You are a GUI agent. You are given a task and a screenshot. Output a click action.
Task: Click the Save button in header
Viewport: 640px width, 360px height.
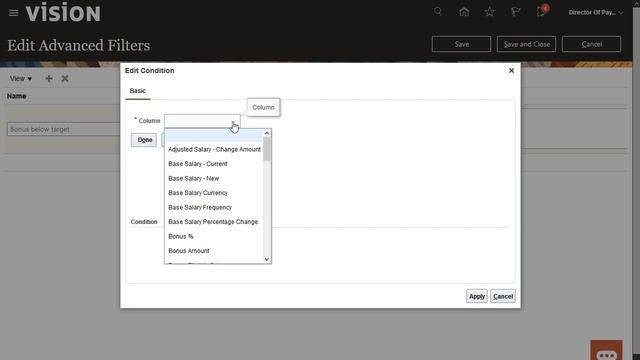tap(461, 44)
